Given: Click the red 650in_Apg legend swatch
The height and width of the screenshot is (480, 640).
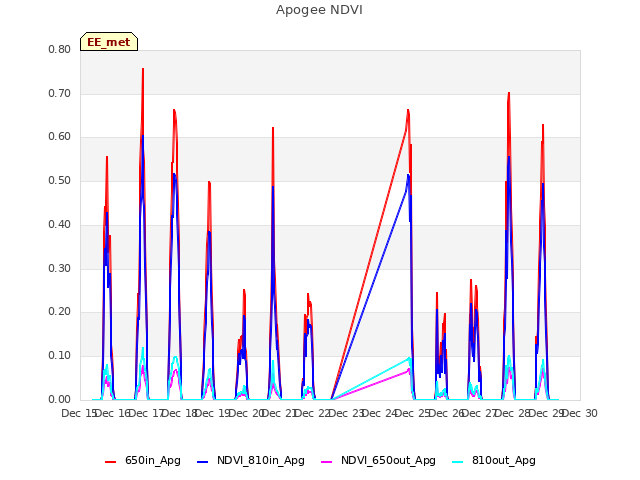Looking at the screenshot, I should tap(111, 462).
